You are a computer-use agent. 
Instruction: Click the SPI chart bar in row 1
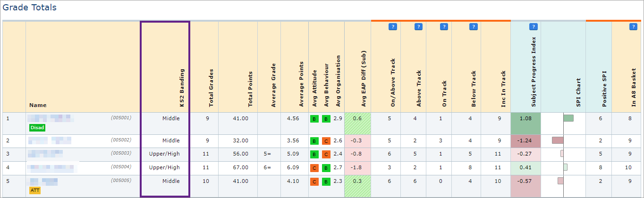[568, 118]
